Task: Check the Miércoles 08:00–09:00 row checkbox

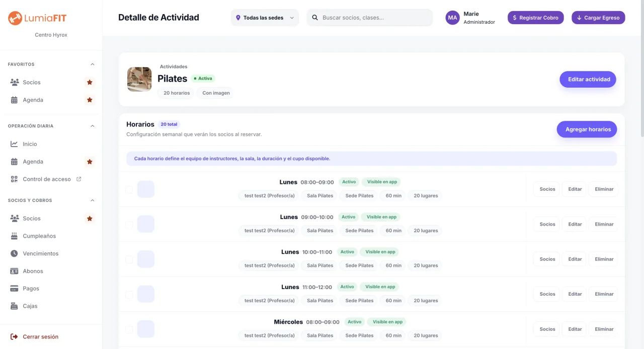Action: 129,329
